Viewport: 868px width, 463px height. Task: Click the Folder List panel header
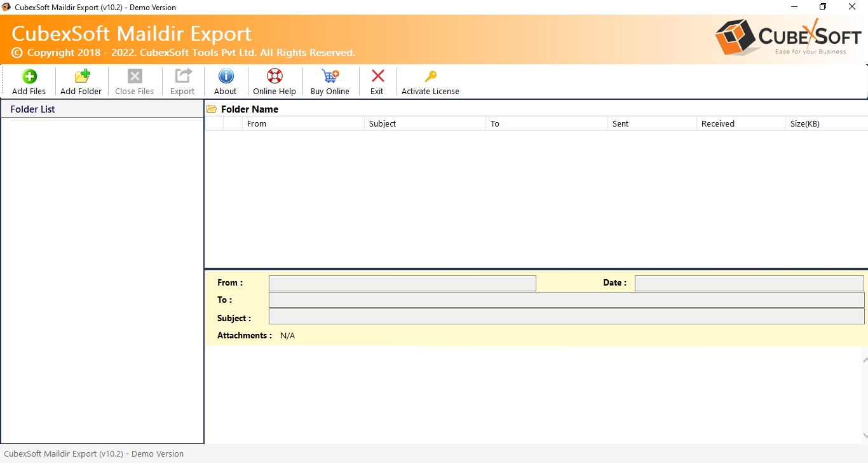tap(32, 109)
